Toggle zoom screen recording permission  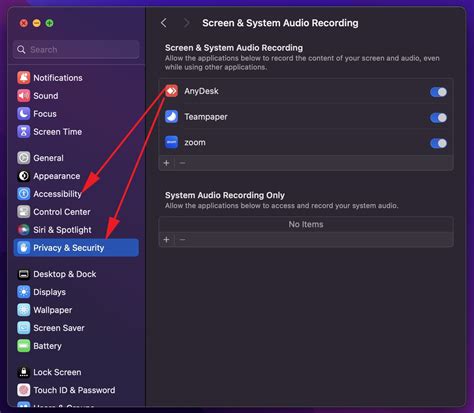[438, 143]
